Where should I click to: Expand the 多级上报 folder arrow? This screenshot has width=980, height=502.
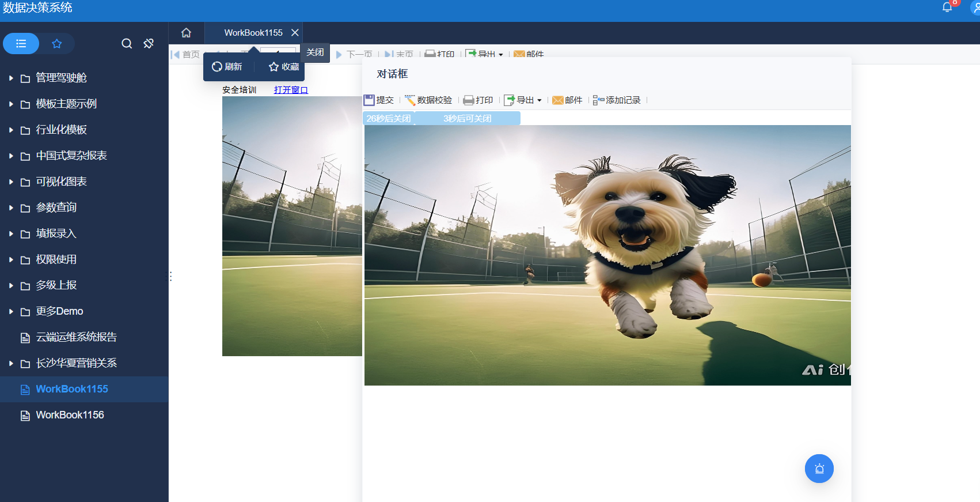[11, 285]
